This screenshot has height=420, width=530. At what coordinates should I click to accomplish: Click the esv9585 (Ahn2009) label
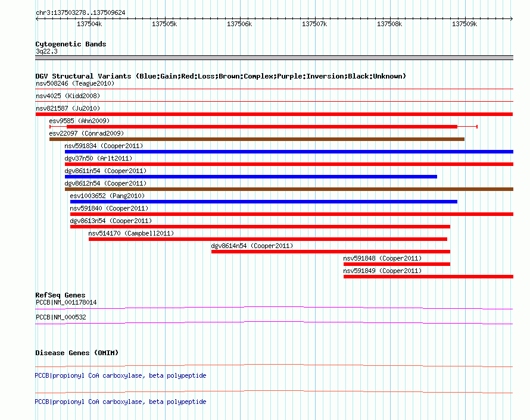(x=79, y=121)
